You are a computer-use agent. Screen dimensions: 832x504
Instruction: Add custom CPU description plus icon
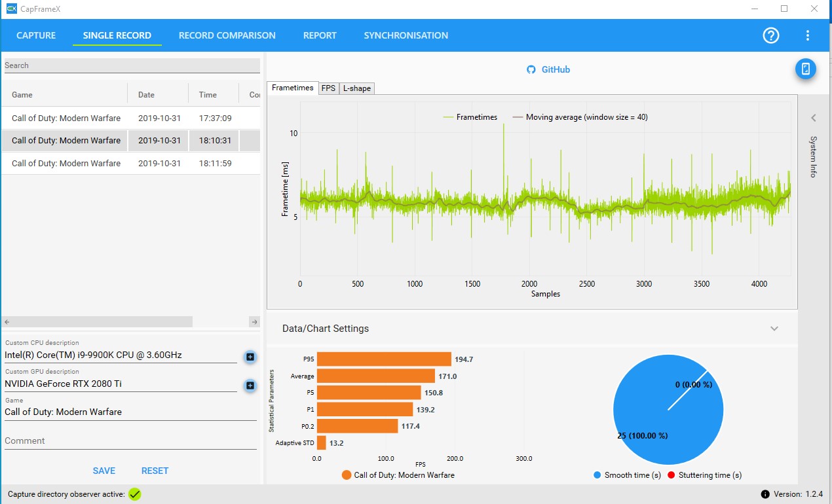(250, 357)
